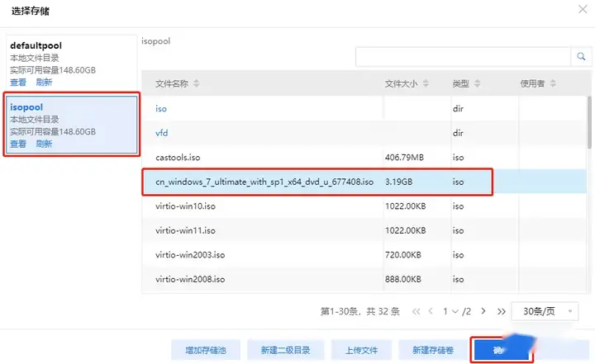Click the blue confirm button
This screenshot has width=595, height=364.
(x=502, y=350)
